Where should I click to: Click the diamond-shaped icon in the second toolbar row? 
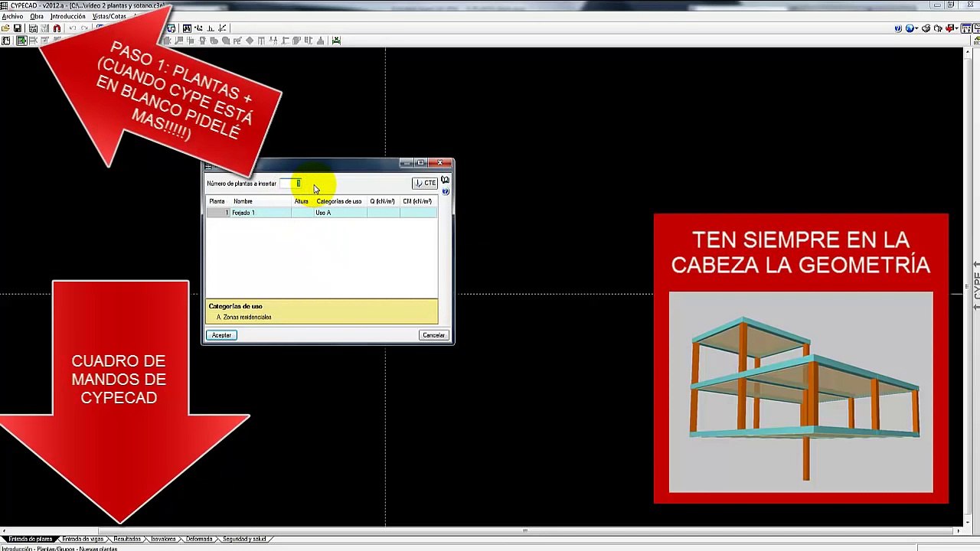(250, 41)
